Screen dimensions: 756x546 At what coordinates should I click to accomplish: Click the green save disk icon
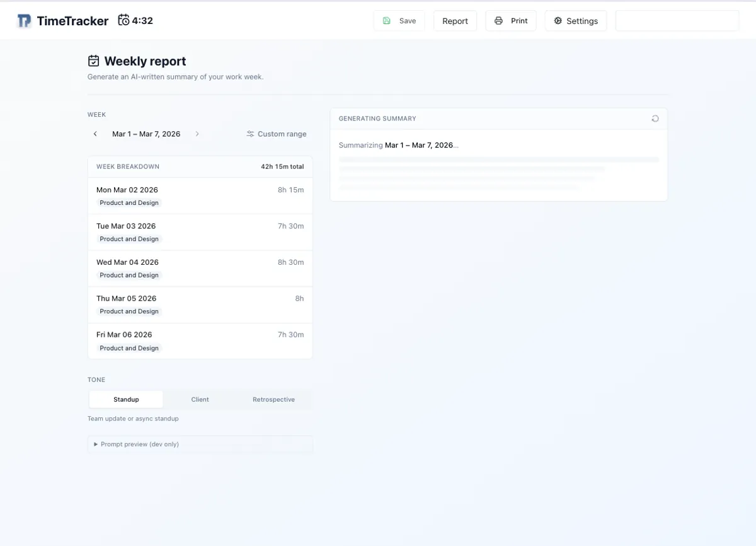(386, 20)
